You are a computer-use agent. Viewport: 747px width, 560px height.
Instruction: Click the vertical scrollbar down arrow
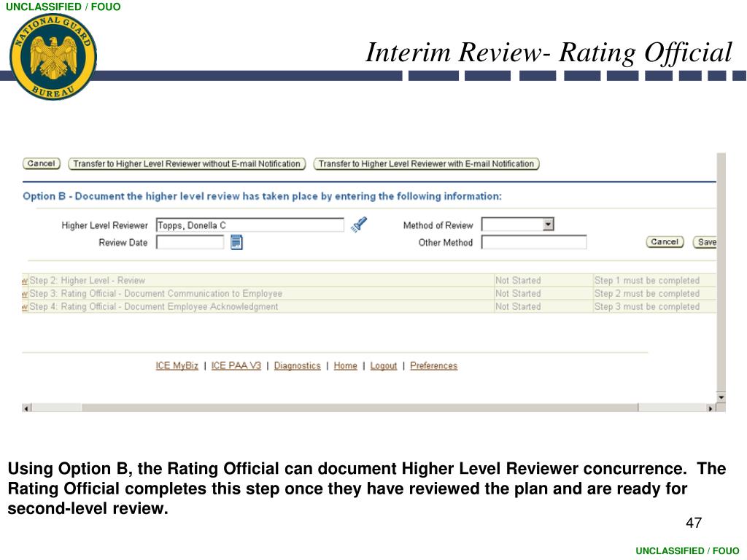tap(721, 397)
